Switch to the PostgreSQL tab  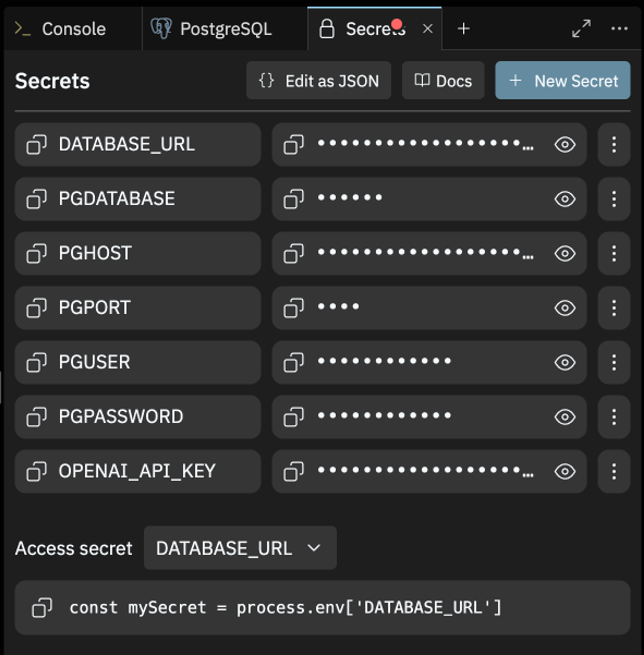(225, 29)
